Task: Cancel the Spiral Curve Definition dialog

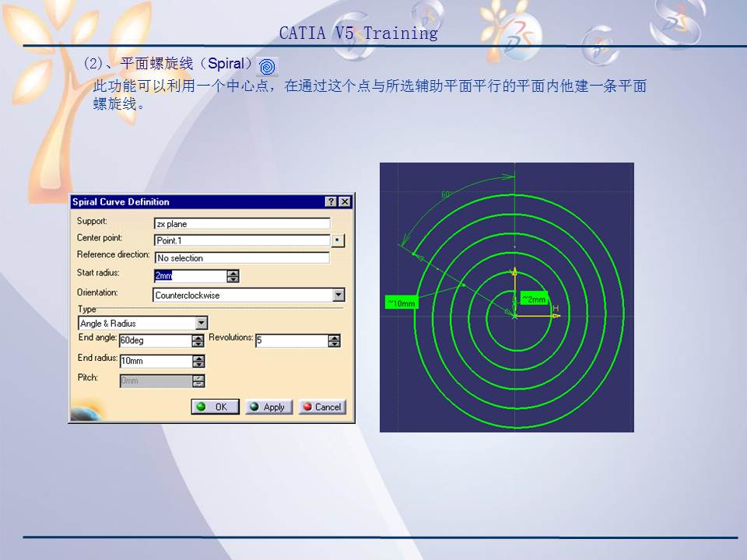Action: [x=322, y=406]
